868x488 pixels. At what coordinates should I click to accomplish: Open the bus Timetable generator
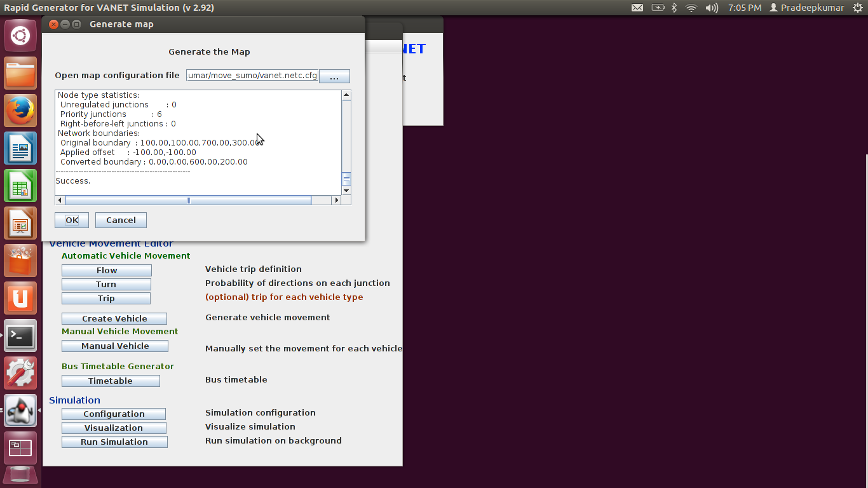pos(111,381)
